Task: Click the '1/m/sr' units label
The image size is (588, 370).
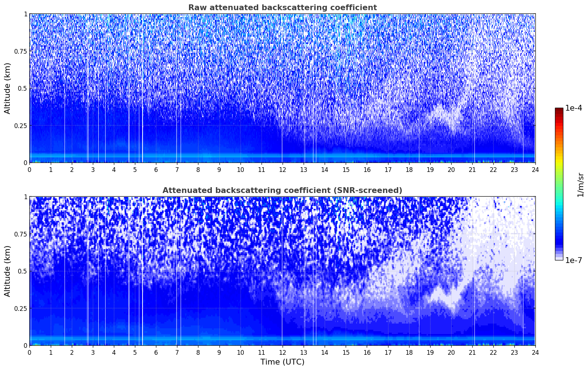Action: (580, 185)
